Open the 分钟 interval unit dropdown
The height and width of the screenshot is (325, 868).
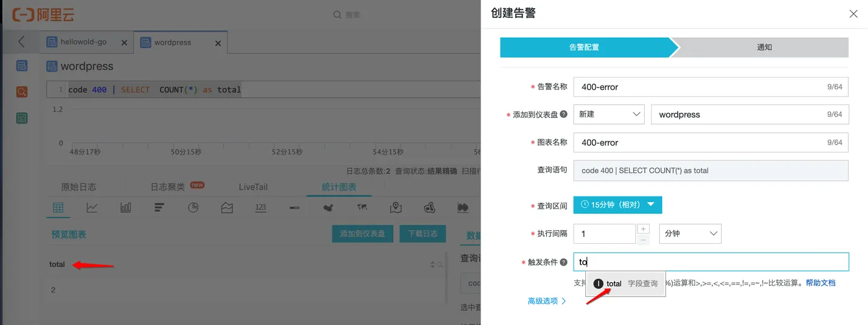click(690, 234)
